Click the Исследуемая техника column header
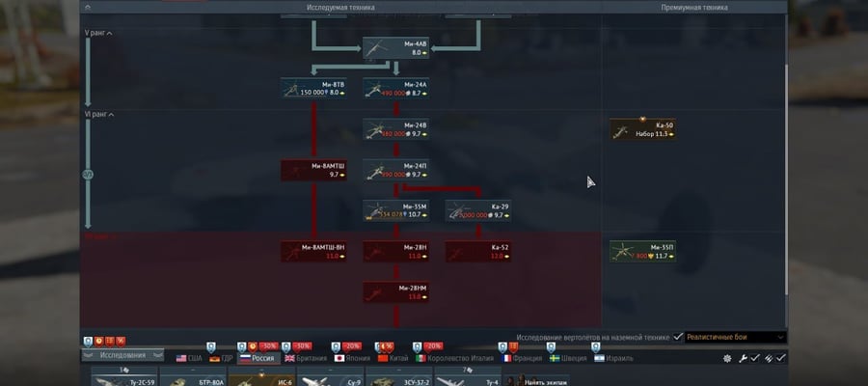868x386 pixels. click(340, 7)
